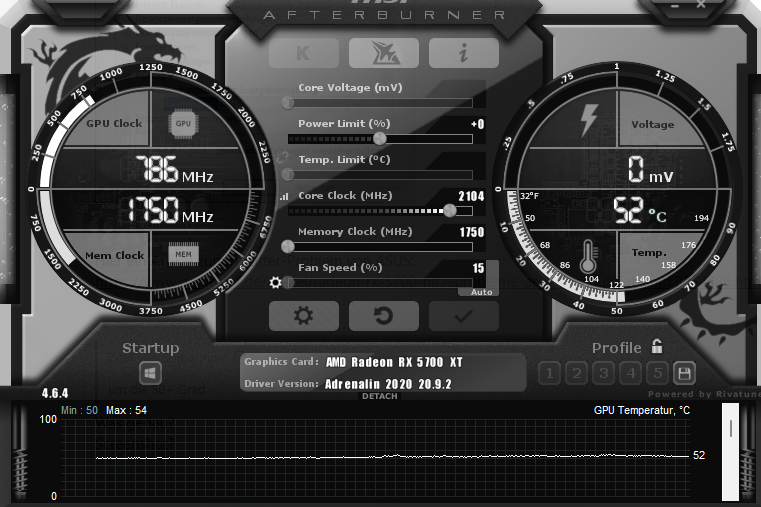Select profile slot 4
The width and height of the screenshot is (761, 507).
pos(631,373)
